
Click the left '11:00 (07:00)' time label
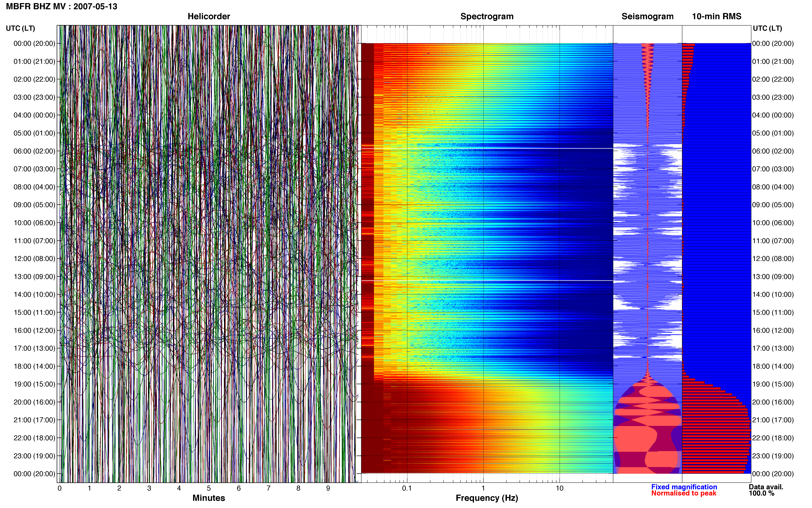(34, 241)
